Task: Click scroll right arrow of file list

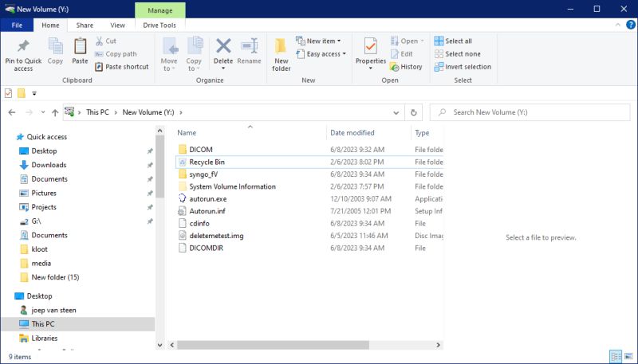Action: pos(438,345)
